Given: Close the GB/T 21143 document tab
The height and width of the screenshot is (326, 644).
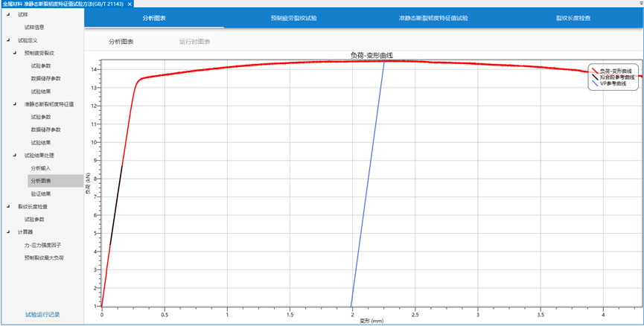Looking at the screenshot, I should pos(130,4).
